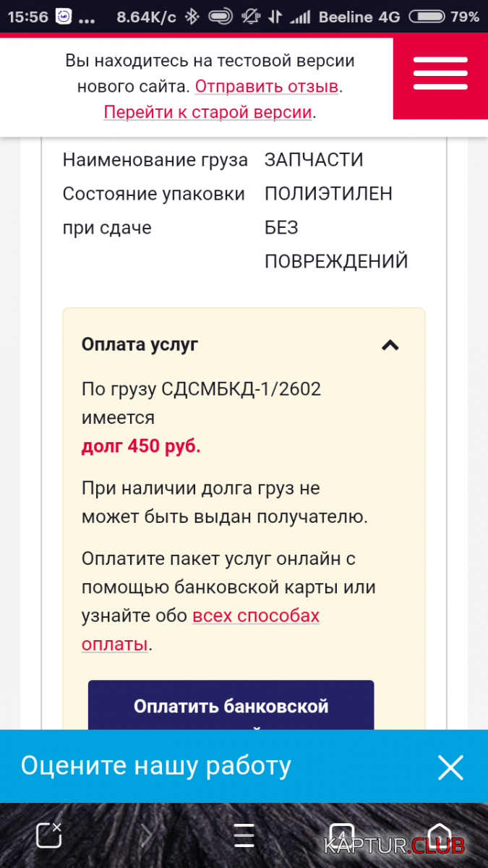This screenshot has height=868, width=488.
Task: Tap the 'Оплатить банковской' card payment button
Action: coord(231,705)
